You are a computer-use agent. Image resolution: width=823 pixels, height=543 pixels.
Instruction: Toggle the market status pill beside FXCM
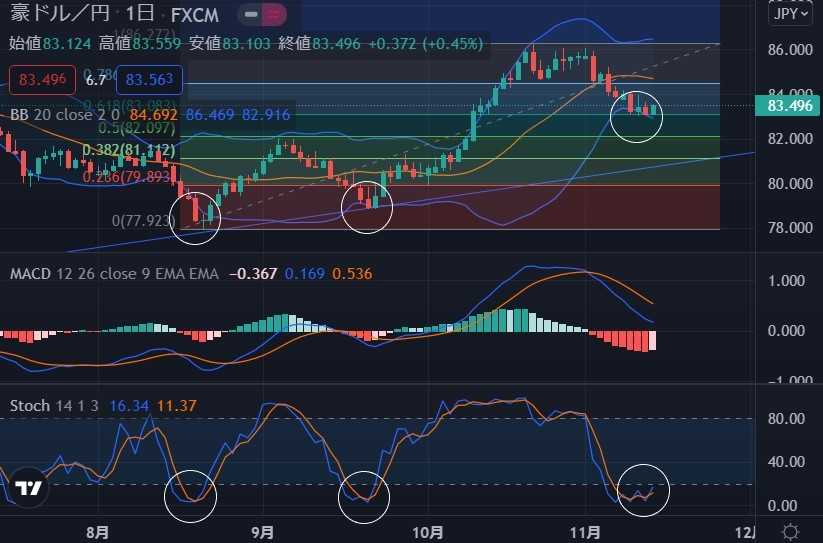(x=262, y=15)
